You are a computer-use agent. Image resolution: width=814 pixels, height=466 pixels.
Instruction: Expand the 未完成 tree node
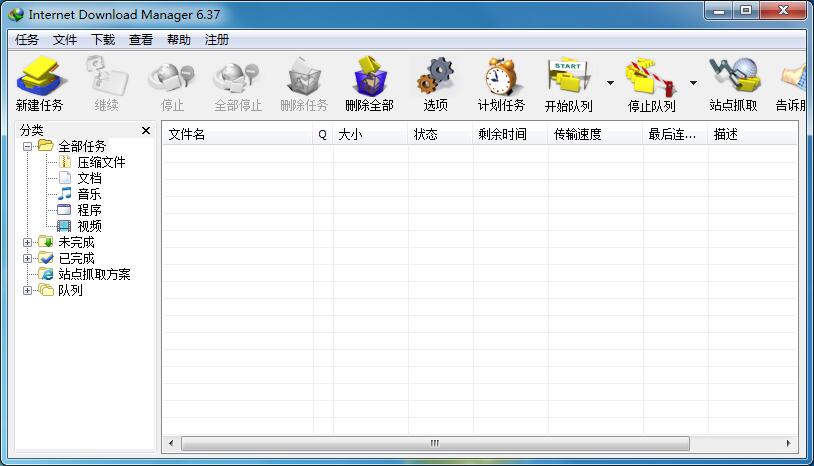pyautogui.click(x=28, y=242)
